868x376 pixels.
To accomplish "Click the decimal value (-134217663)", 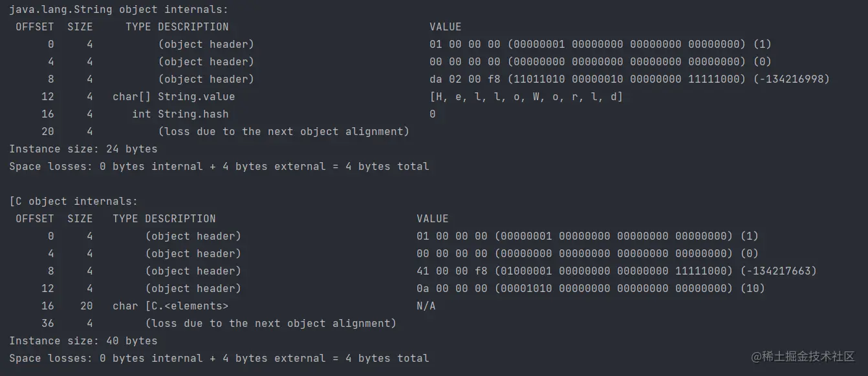I will (778, 271).
